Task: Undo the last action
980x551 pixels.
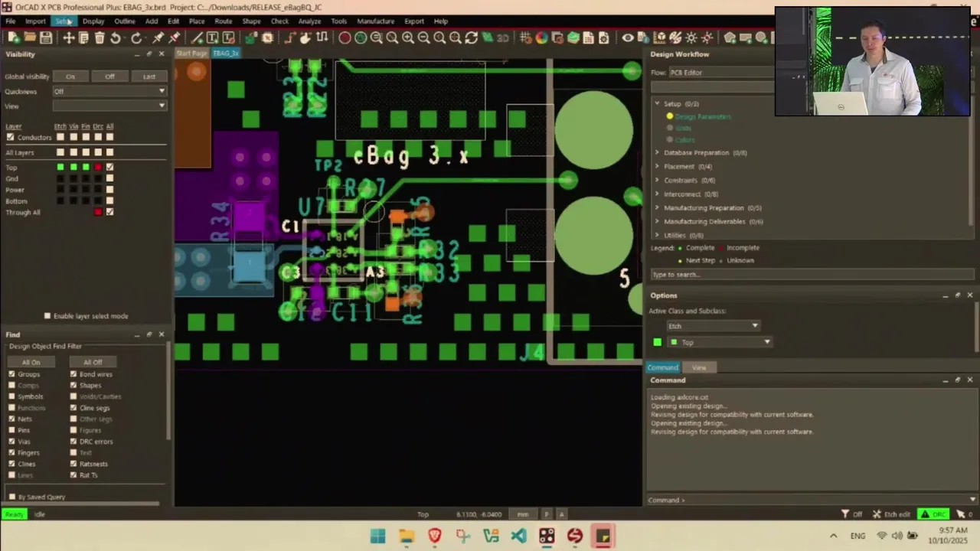Action: tap(116, 37)
